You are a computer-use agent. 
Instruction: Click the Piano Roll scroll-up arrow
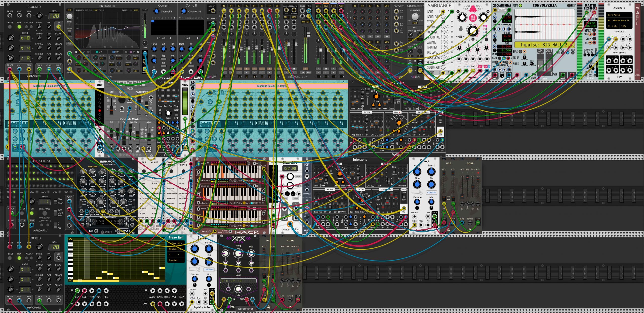click(70, 239)
